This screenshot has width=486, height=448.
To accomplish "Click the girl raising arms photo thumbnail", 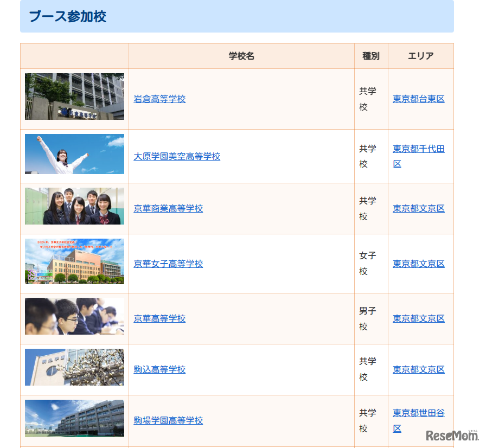I will [74, 154].
